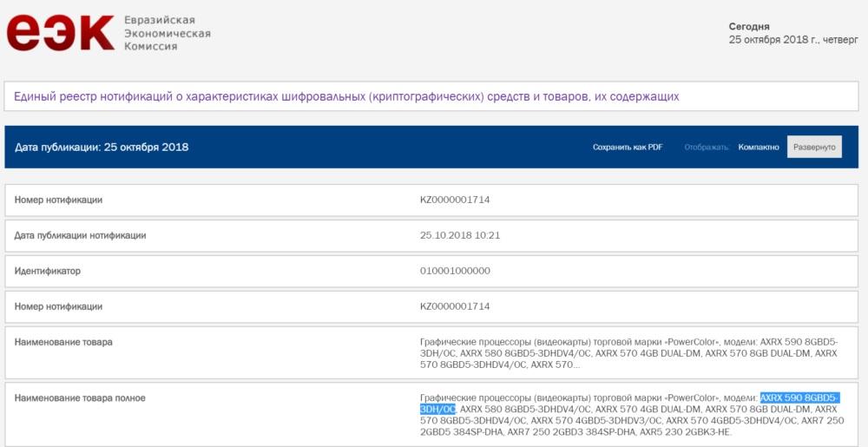Click the Отображать label
This screenshot has width=868, height=447.
click(707, 148)
